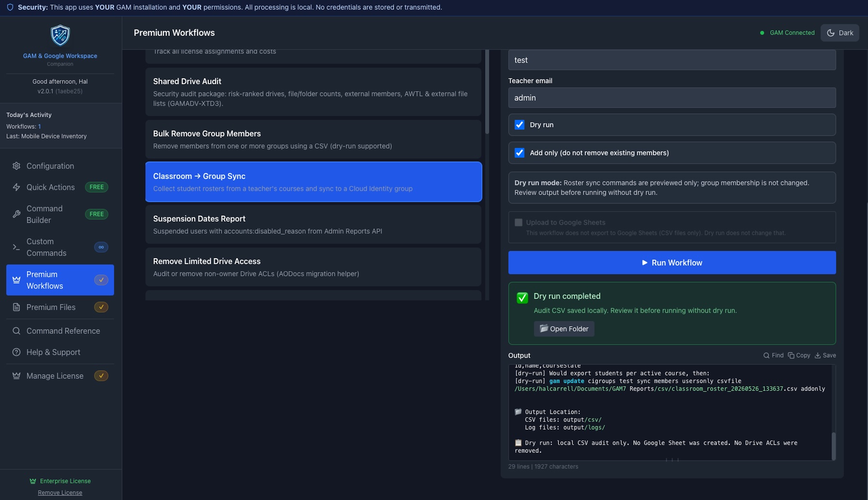The height and width of the screenshot is (500, 868).
Task: Click the infinity badge beside Custom Commands
Action: 101,247
